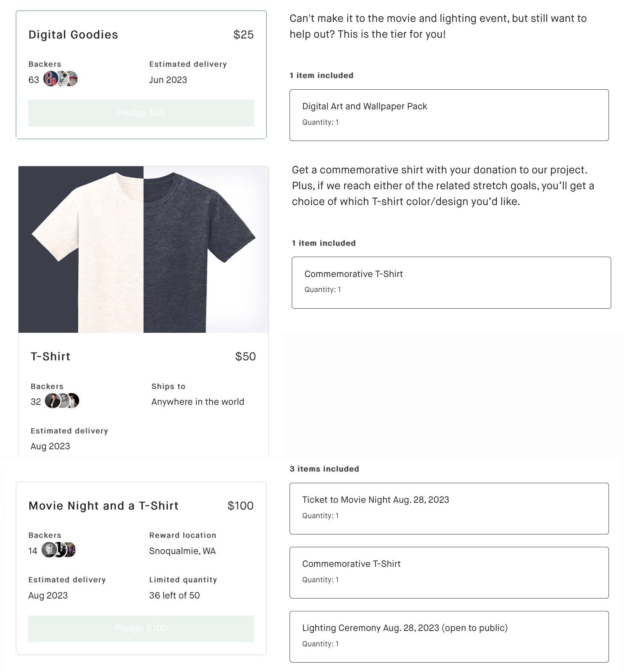Viewport: 624px width, 672px height.
Task: Select the T-Shirt reward title
Action: [51, 357]
